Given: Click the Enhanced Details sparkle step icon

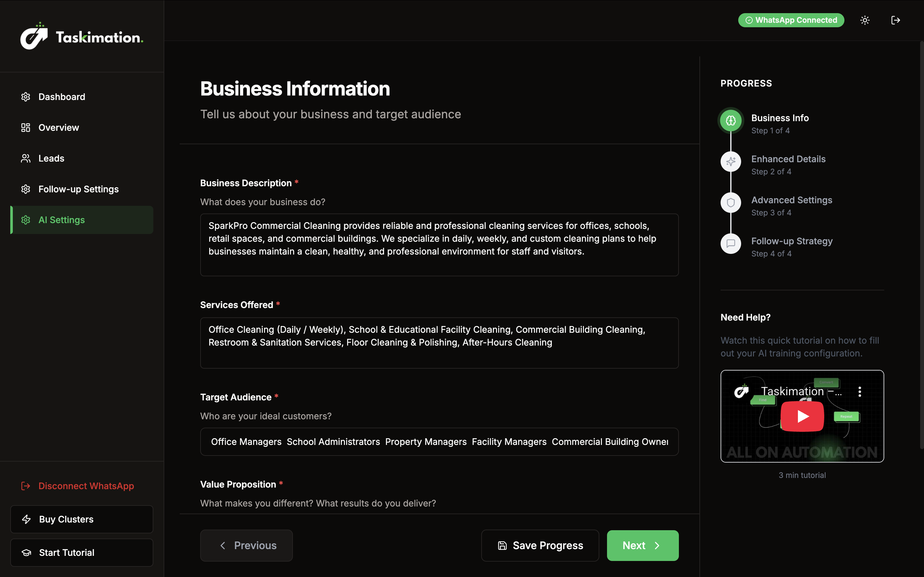Looking at the screenshot, I should [x=731, y=162].
